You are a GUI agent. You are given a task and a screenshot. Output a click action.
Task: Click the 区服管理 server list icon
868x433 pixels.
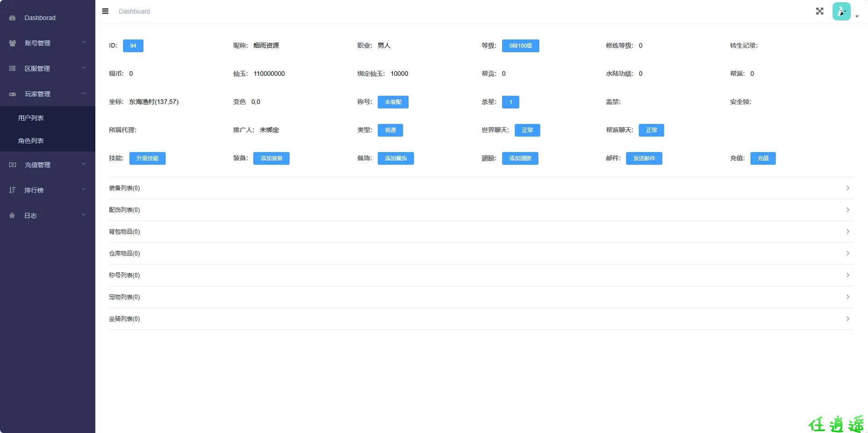tap(12, 69)
